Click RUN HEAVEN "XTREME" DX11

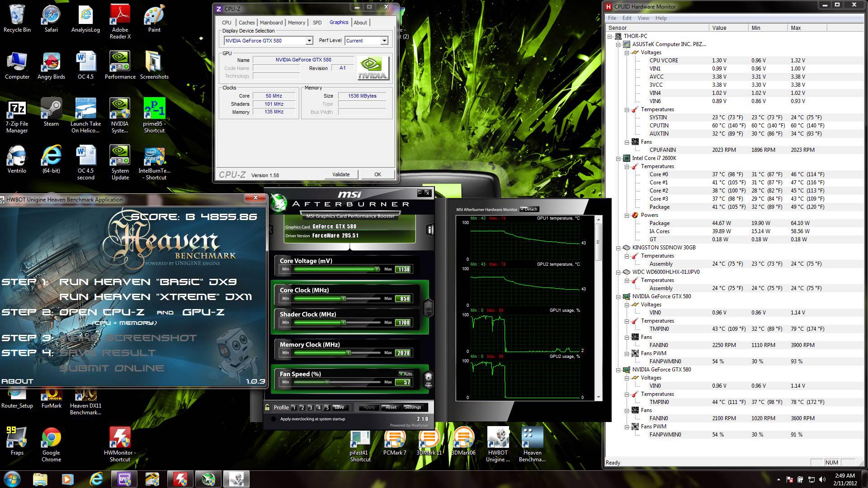point(156,297)
